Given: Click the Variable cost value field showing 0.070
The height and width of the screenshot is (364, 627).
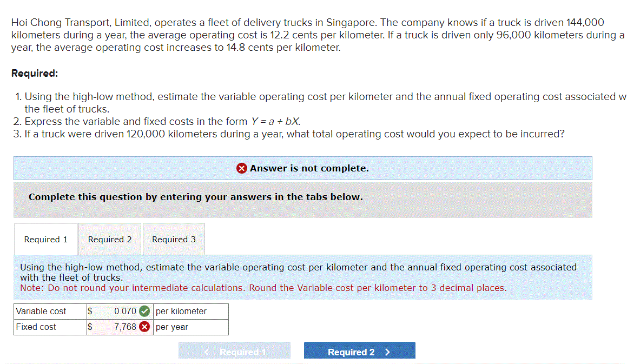Looking at the screenshot, I should (x=120, y=311).
